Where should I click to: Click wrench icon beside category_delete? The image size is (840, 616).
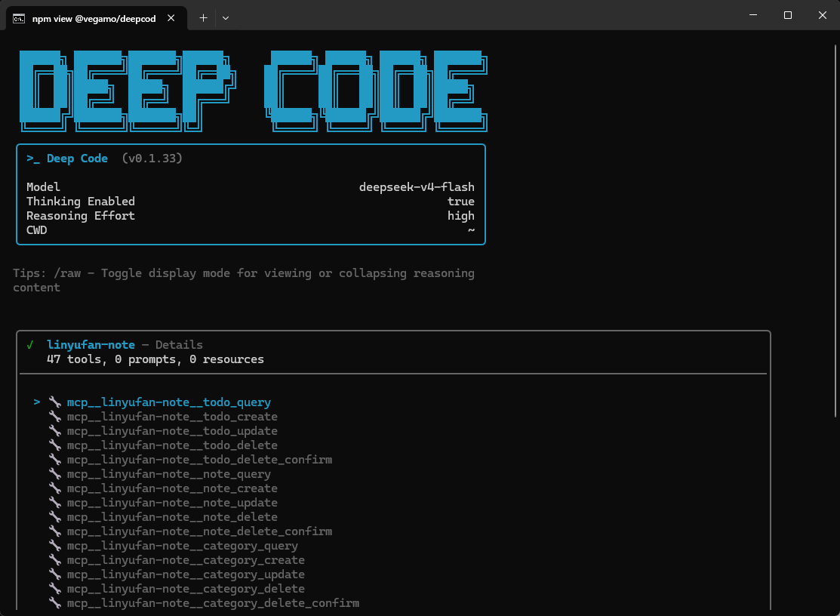click(x=54, y=589)
